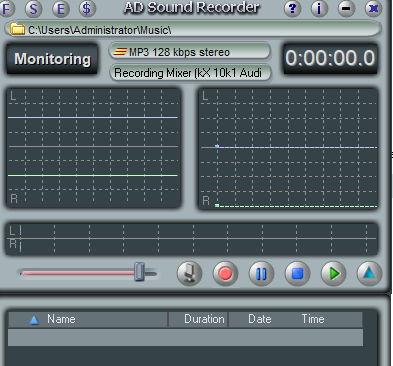
Task: Click the S settings button
Action: point(33,9)
